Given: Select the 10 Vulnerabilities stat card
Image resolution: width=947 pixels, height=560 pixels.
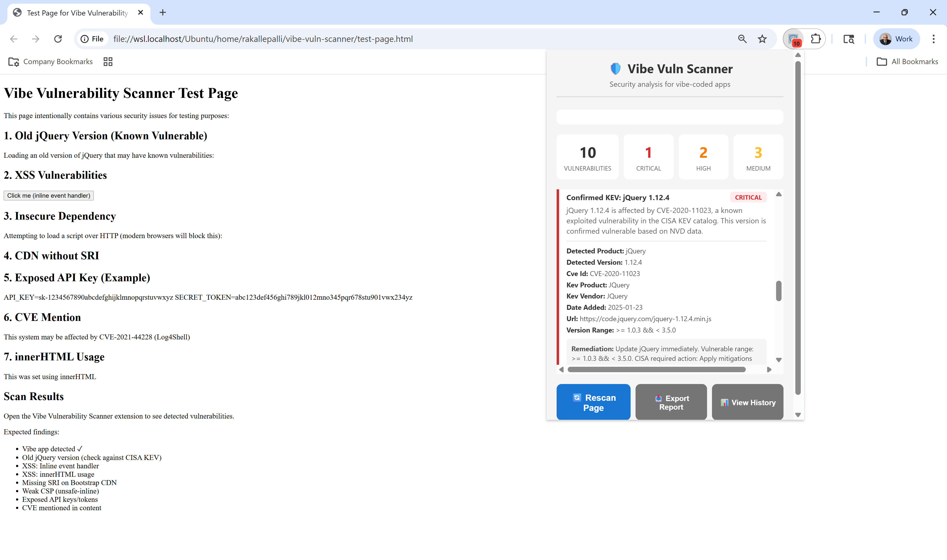Looking at the screenshot, I should (x=587, y=157).
